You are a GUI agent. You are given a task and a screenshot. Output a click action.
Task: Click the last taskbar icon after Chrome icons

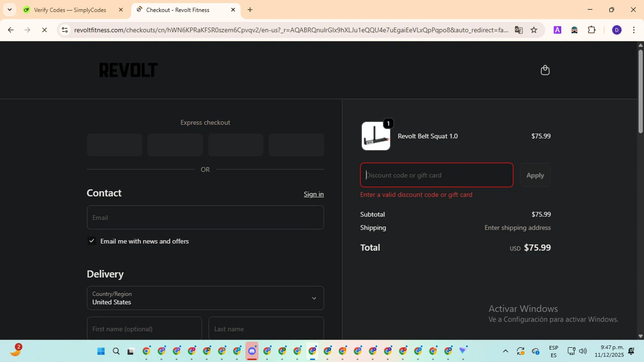(463, 351)
